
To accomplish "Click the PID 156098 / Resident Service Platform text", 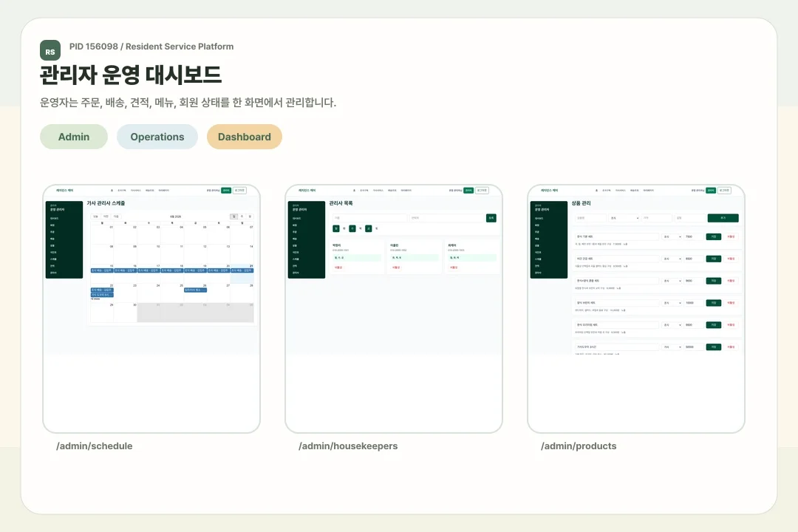I will point(151,47).
